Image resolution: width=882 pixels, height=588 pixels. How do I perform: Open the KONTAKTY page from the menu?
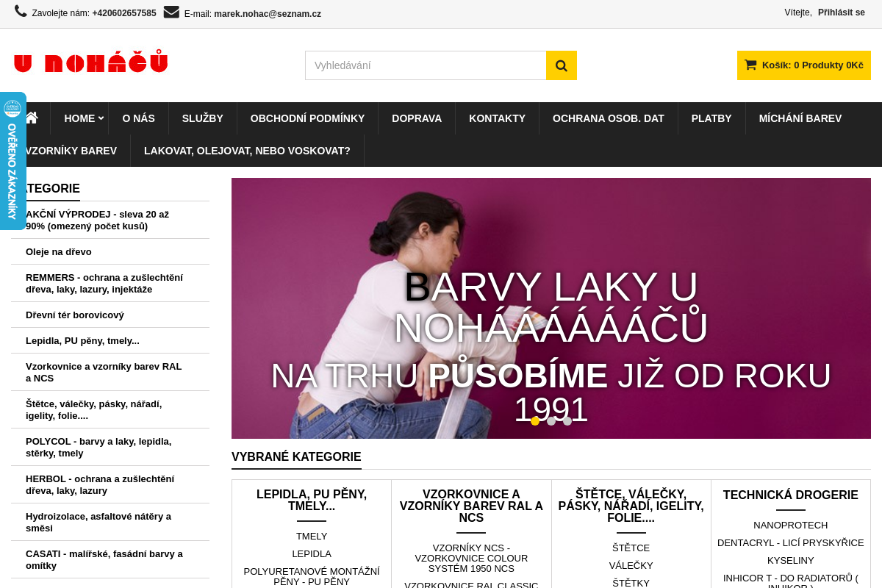point(497,118)
